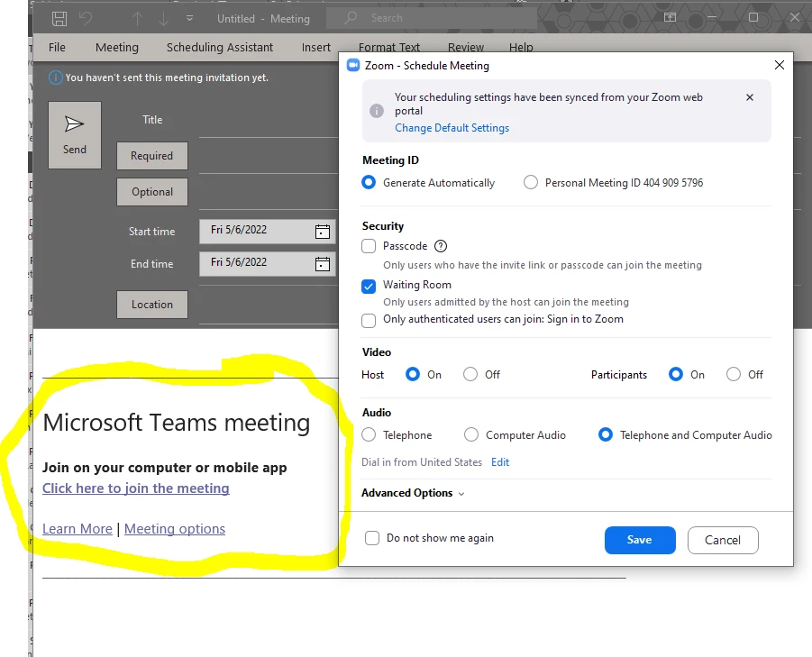Open Start time calendar picker icon
Image resolution: width=812 pixels, height=657 pixels.
click(x=322, y=232)
